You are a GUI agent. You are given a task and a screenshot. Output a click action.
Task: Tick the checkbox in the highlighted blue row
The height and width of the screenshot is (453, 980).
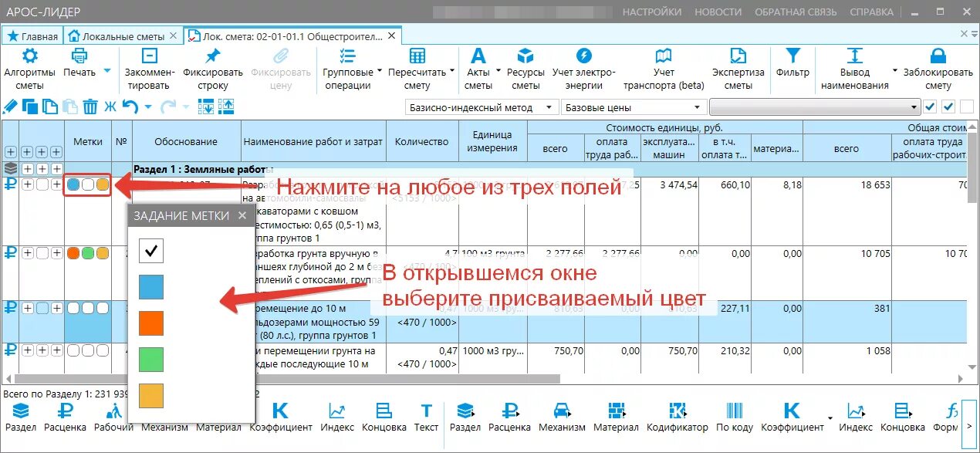click(x=42, y=307)
